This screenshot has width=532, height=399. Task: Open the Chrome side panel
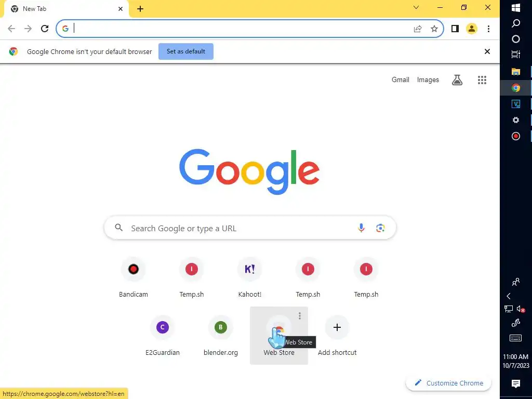[x=455, y=29]
